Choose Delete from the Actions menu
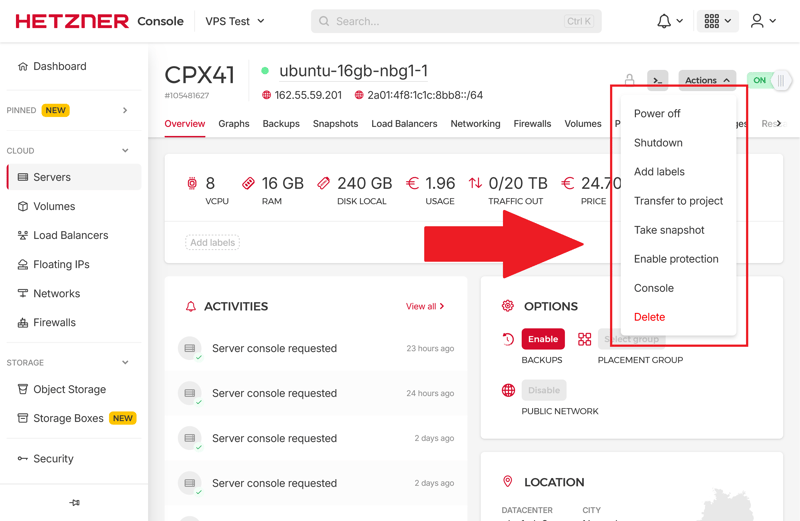800x521 pixels. [x=649, y=317]
